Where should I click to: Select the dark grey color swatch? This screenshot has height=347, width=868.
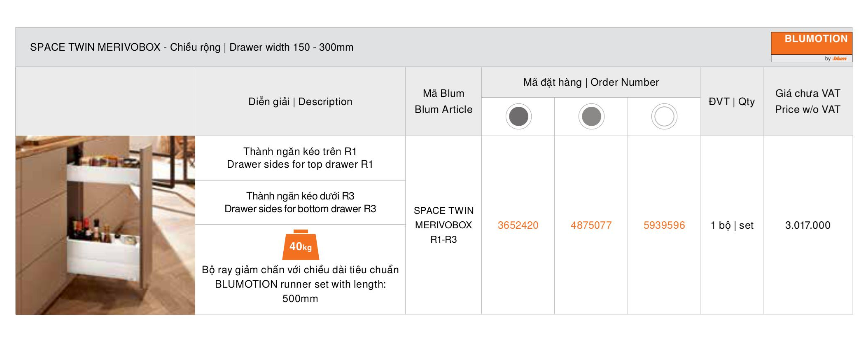pyautogui.click(x=518, y=116)
